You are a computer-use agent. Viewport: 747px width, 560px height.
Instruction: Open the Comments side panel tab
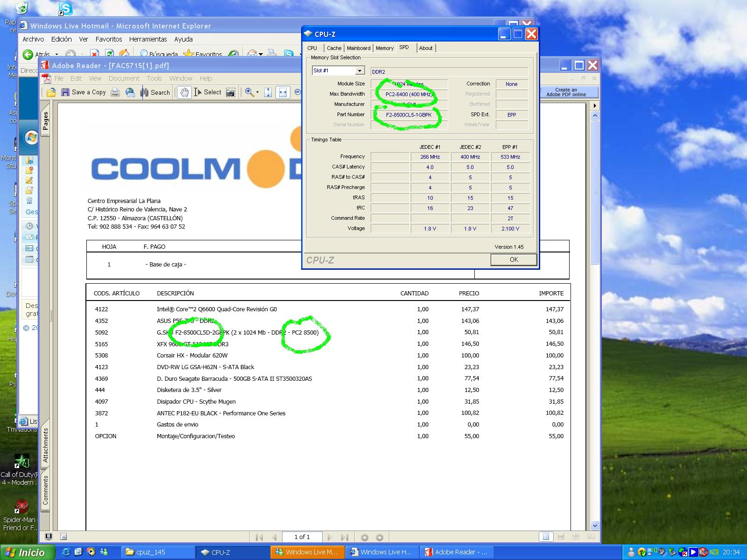(x=45, y=490)
